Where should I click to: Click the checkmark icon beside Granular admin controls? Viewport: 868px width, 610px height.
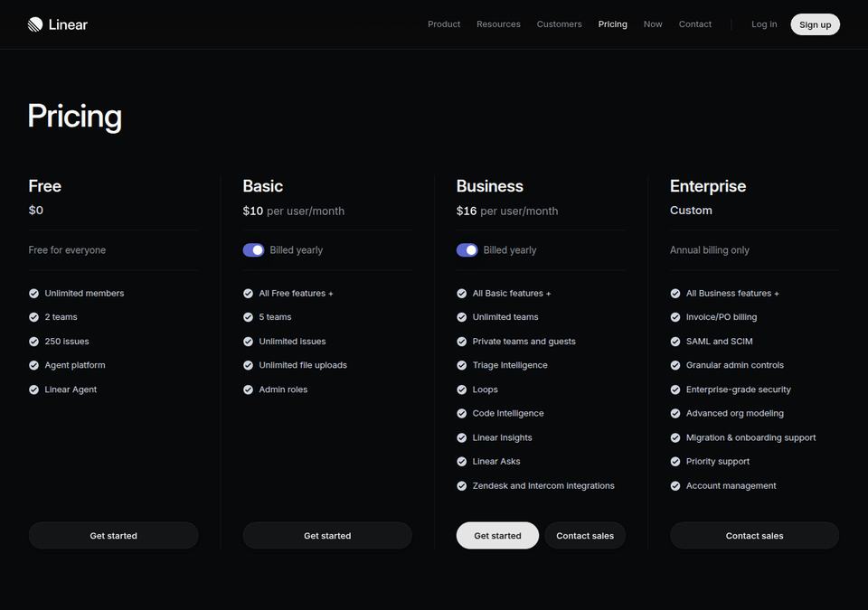point(675,365)
